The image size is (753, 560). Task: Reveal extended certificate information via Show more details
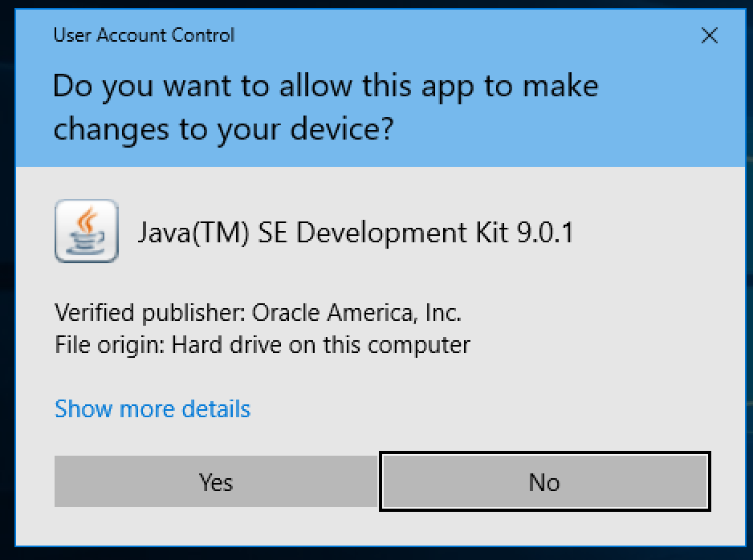pyautogui.click(x=152, y=409)
